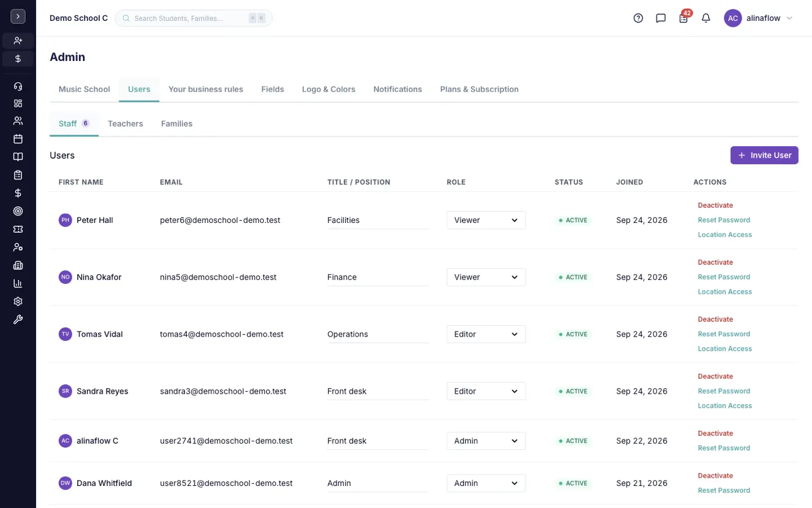The image size is (812, 508).
Task: Open the headset support icon in sidebar
Action: [18, 86]
